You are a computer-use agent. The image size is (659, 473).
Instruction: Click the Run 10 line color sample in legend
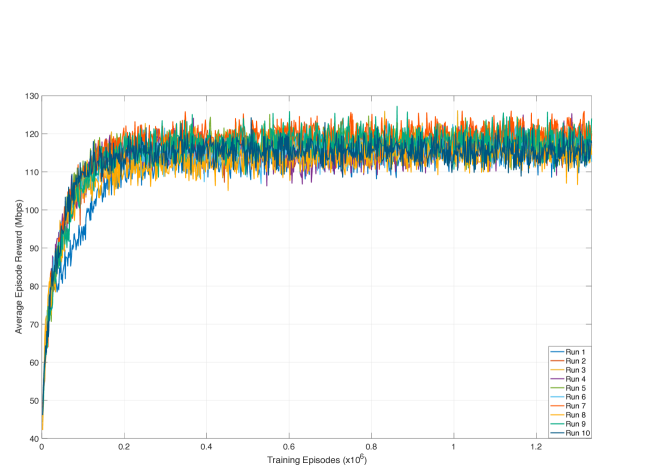(x=557, y=433)
